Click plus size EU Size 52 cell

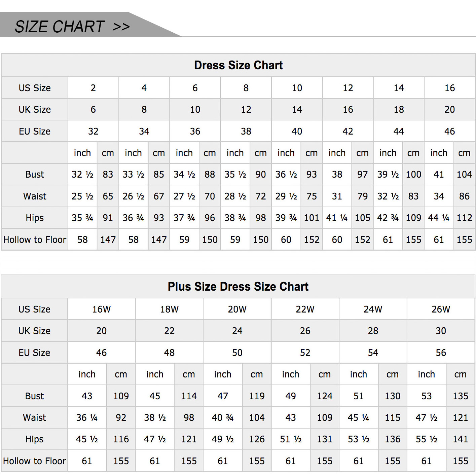[x=305, y=353]
